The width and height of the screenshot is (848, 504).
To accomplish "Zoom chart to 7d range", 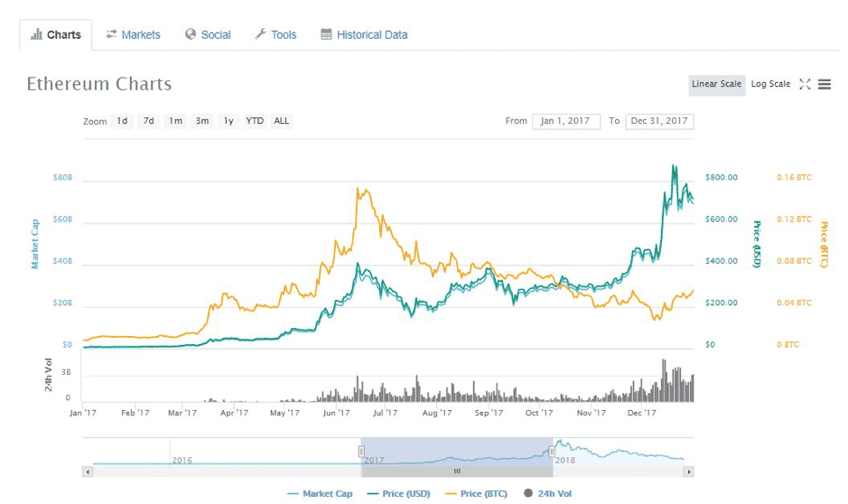I will click(x=149, y=121).
